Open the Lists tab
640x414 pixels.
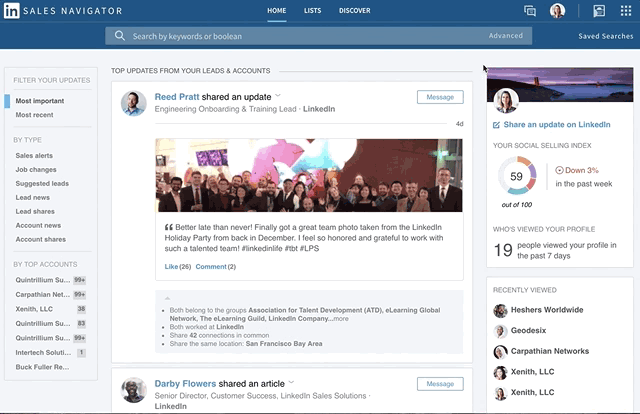pyautogui.click(x=312, y=11)
